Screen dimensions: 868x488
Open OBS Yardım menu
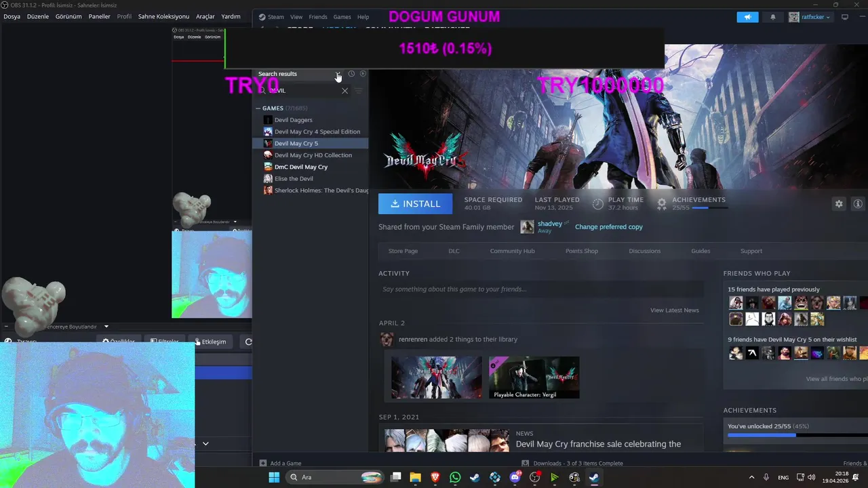[x=231, y=16]
